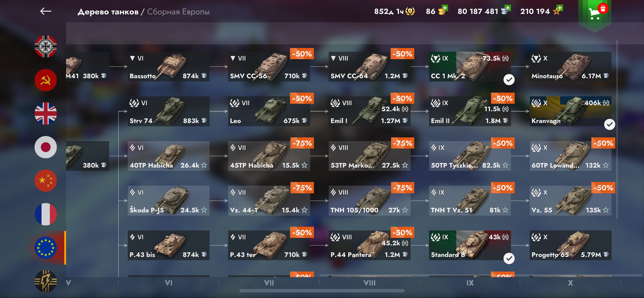644x298 pixels.
Task: Add gold using the plus button
Action: tap(444, 8)
